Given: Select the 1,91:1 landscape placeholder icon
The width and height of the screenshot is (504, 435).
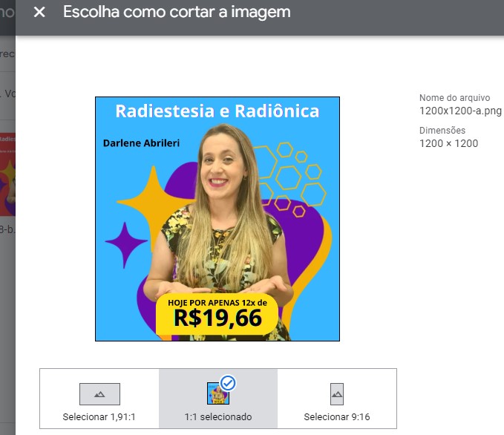Looking at the screenshot, I should tap(99, 394).
